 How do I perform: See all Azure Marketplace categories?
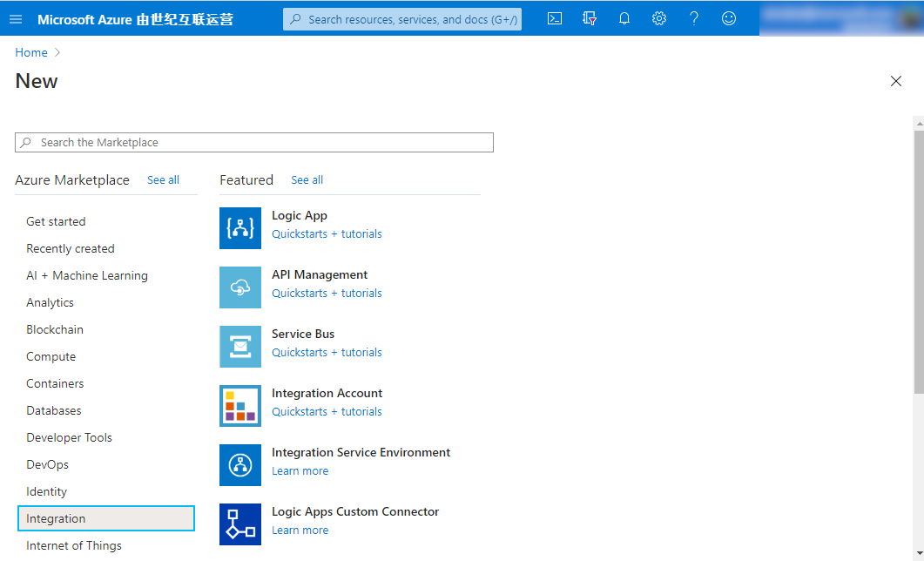163,180
